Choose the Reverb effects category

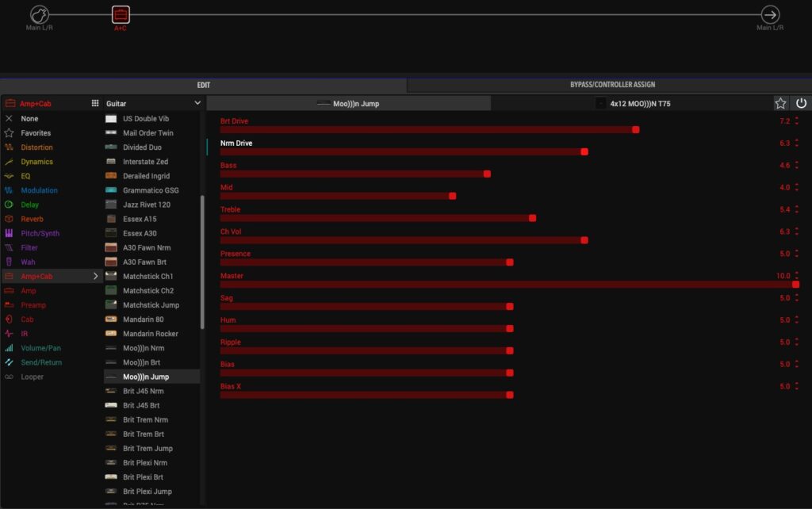(32, 219)
